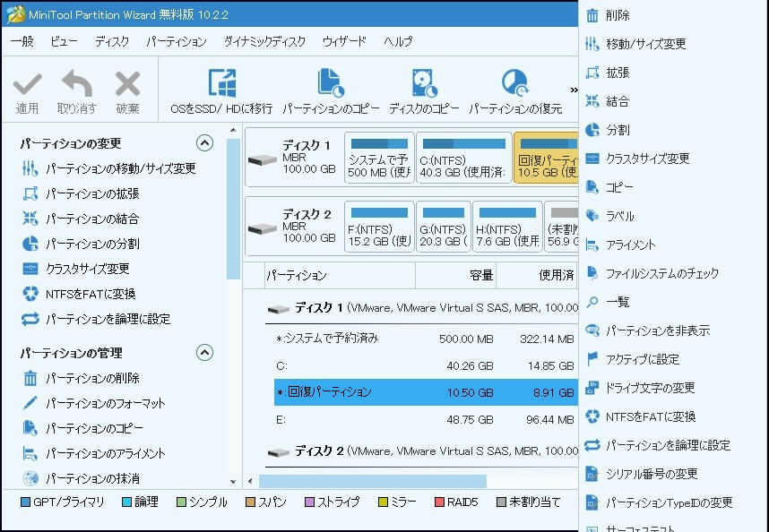769x532 pixels.
Task: Click the 容量 column header
Action: pos(455,275)
